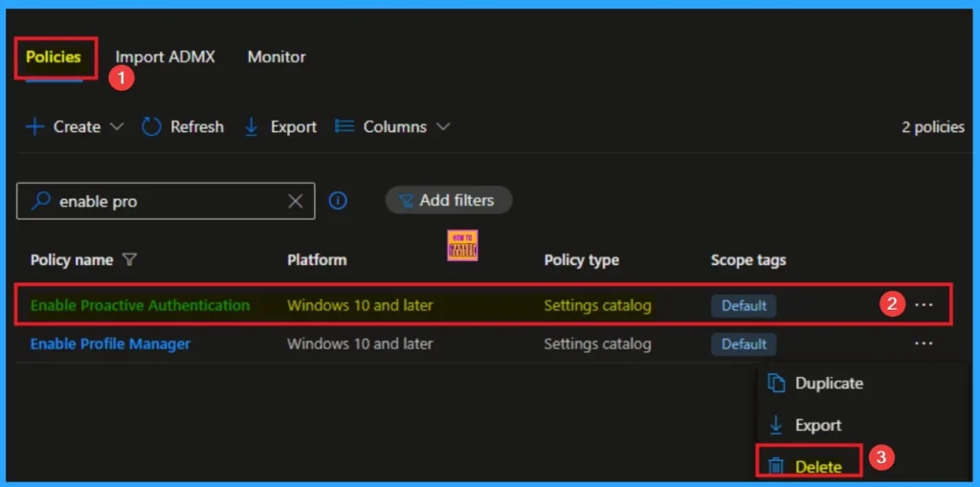Click the plus icon beside Create
The image size is (980, 487).
pos(35,127)
